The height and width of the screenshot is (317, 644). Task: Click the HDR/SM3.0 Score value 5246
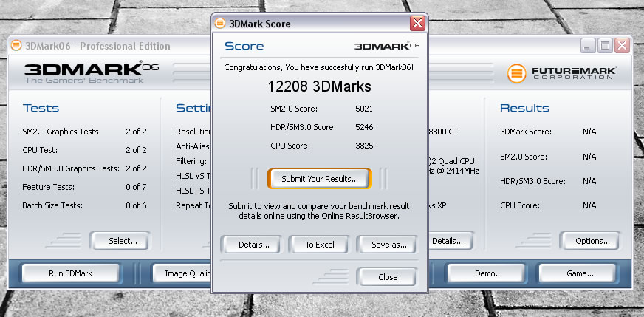364,127
